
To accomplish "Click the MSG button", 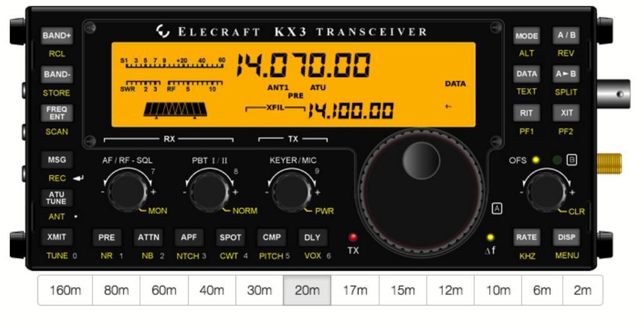I will click(x=57, y=160).
